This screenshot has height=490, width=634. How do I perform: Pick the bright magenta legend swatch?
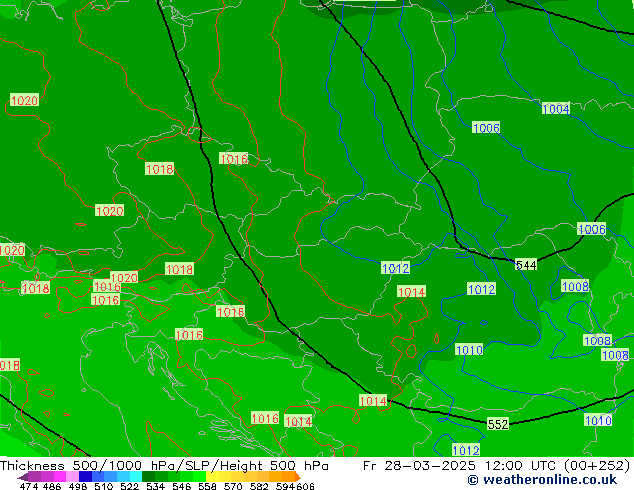60,476
